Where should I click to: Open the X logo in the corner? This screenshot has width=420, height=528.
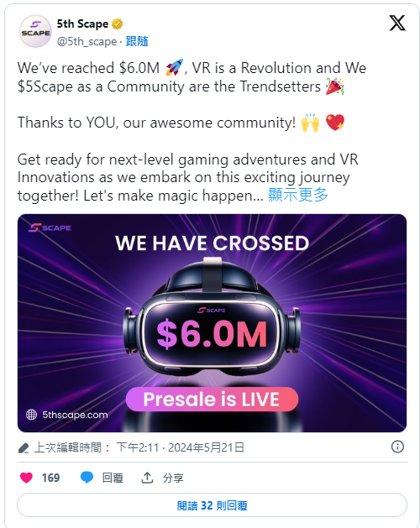coord(397,24)
